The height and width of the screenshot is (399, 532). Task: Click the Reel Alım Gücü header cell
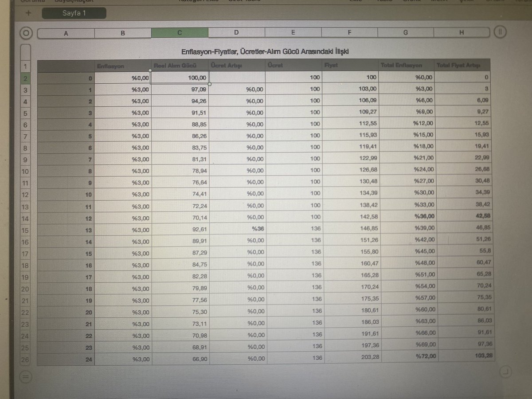(x=180, y=66)
